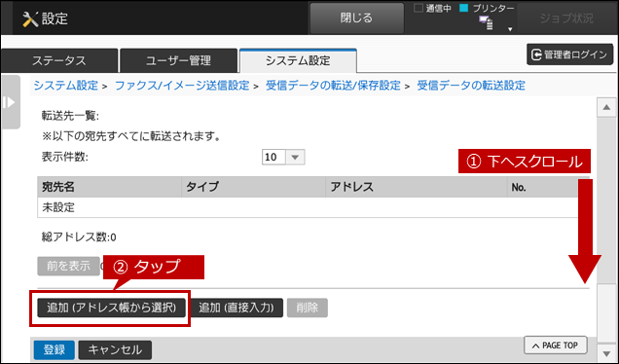Open ファクス/イメージ送信設定 breadcrumb link
Screen dimensions: 619x364
tap(182, 86)
